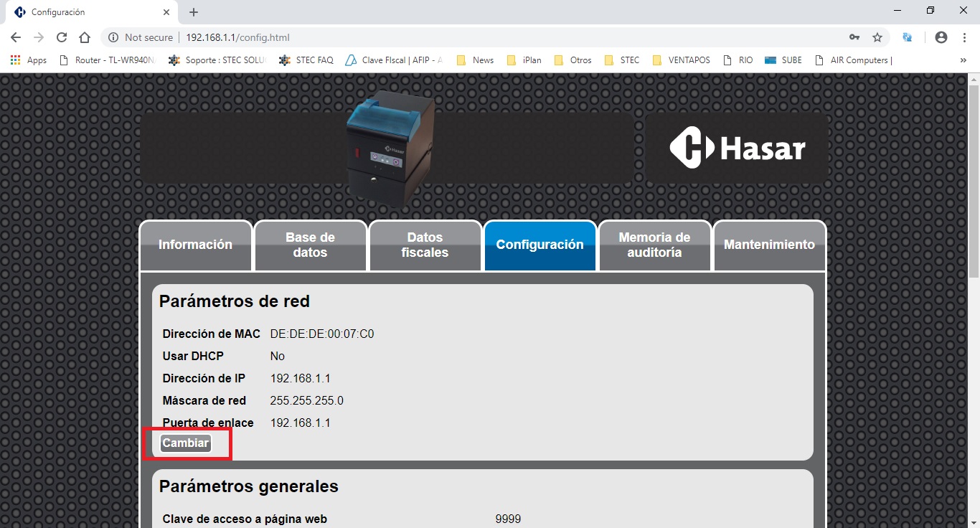Screen dimensions: 980x528
Task: Click the Parámetros de red heading
Action: click(235, 301)
